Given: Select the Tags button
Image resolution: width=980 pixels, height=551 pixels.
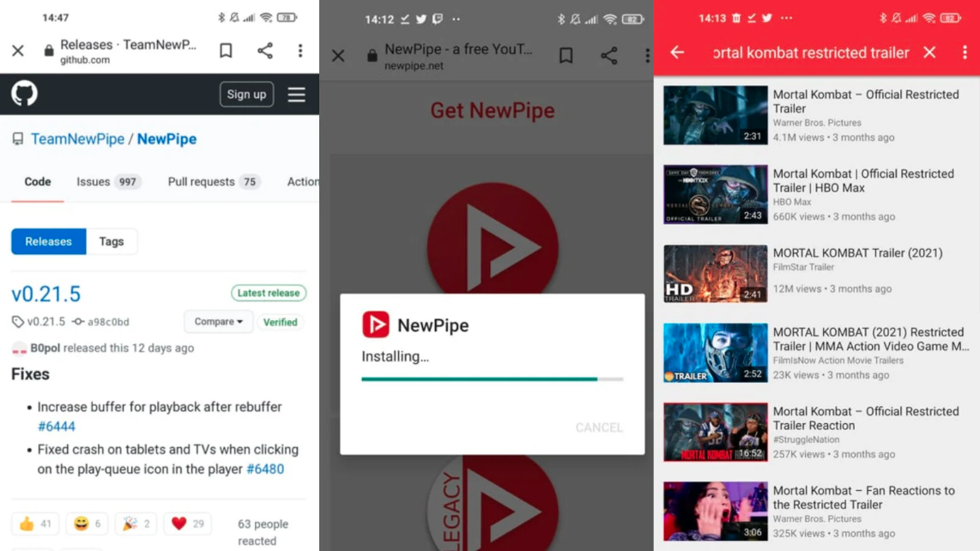Looking at the screenshot, I should (112, 241).
